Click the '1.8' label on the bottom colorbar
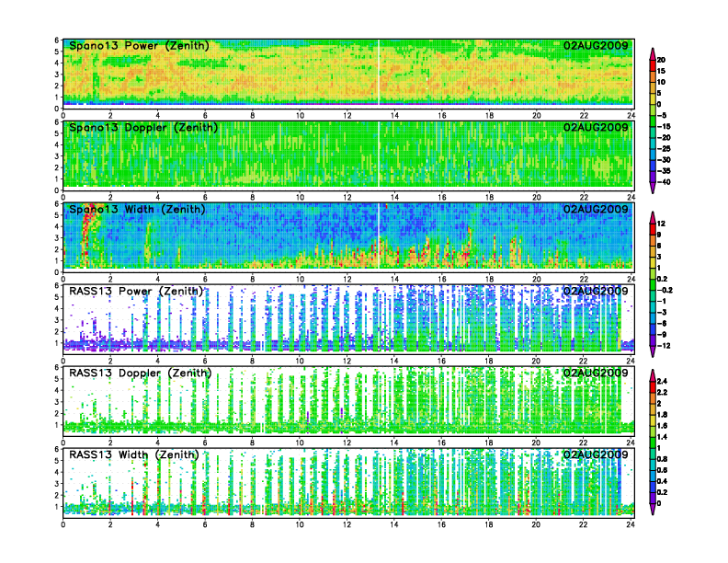 662,415
